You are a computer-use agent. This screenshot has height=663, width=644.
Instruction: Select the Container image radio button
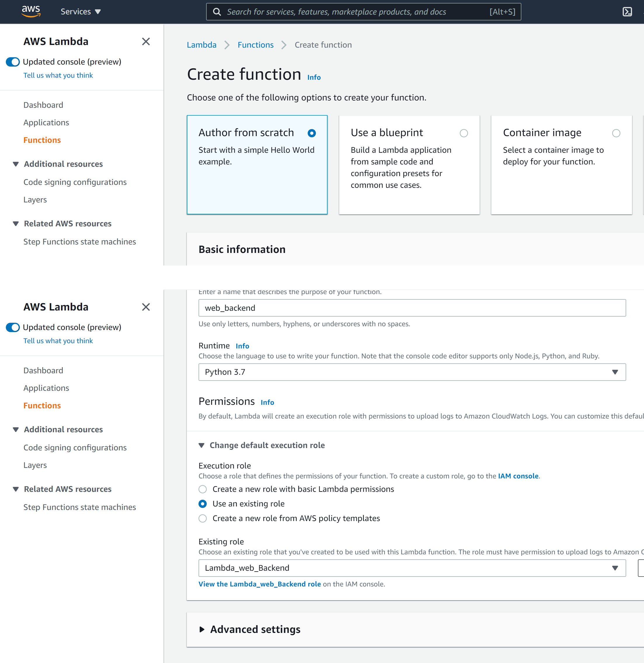click(x=616, y=133)
